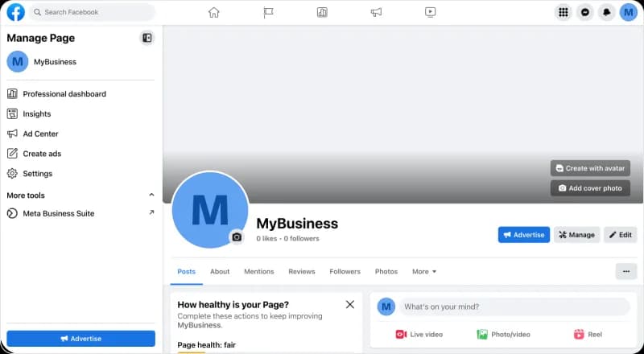
Task: Click the Facebook logo icon
Action: 15,12
